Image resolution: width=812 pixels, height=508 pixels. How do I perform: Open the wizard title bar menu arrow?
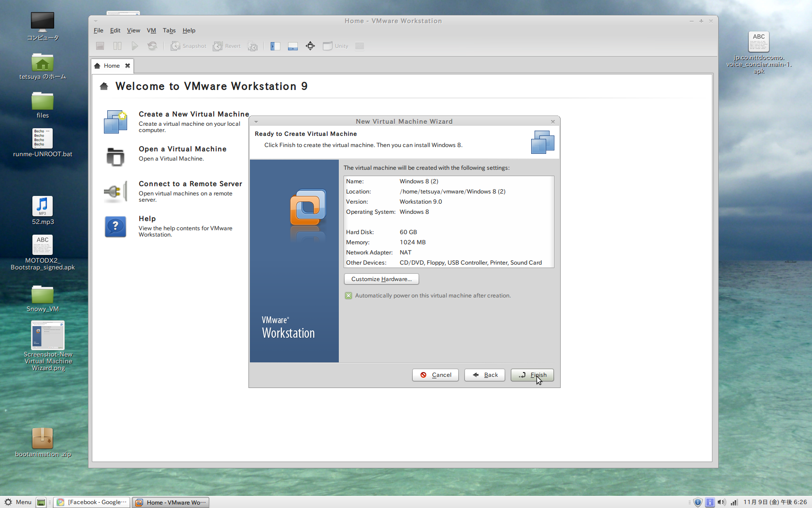point(256,122)
